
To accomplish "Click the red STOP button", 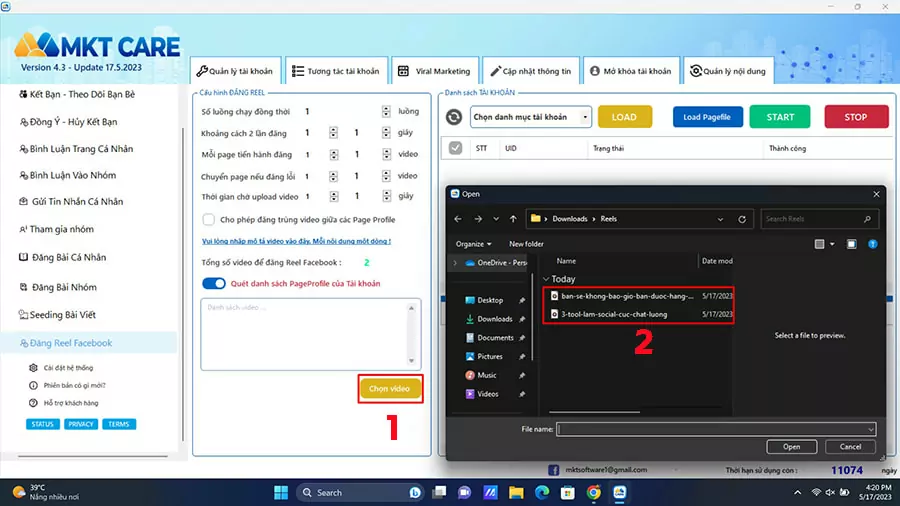I will 856,117.
